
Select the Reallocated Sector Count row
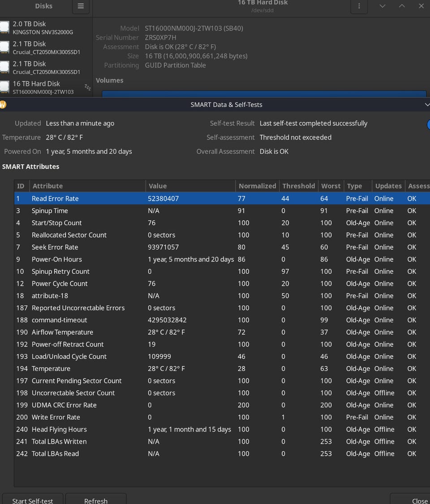point(222,235)
